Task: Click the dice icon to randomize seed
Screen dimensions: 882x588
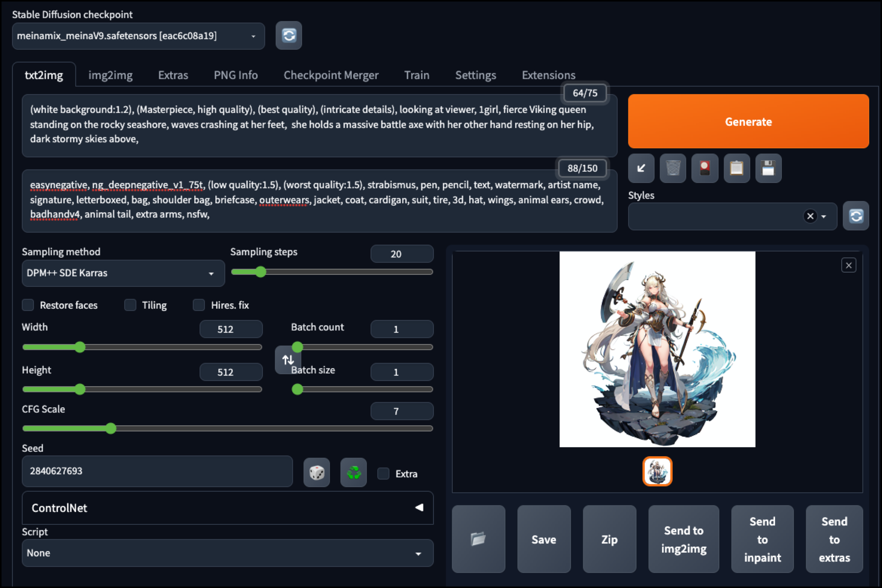Action: (316, 472)
